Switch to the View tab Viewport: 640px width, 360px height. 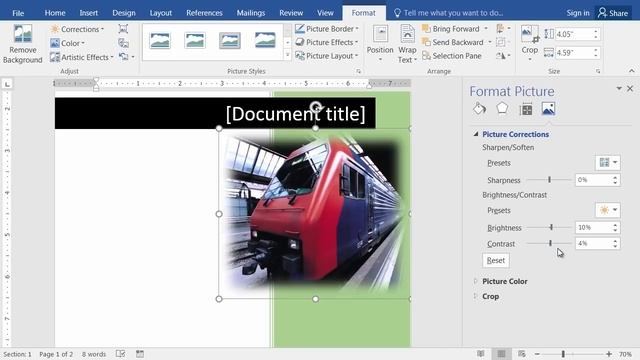[325, 13]
